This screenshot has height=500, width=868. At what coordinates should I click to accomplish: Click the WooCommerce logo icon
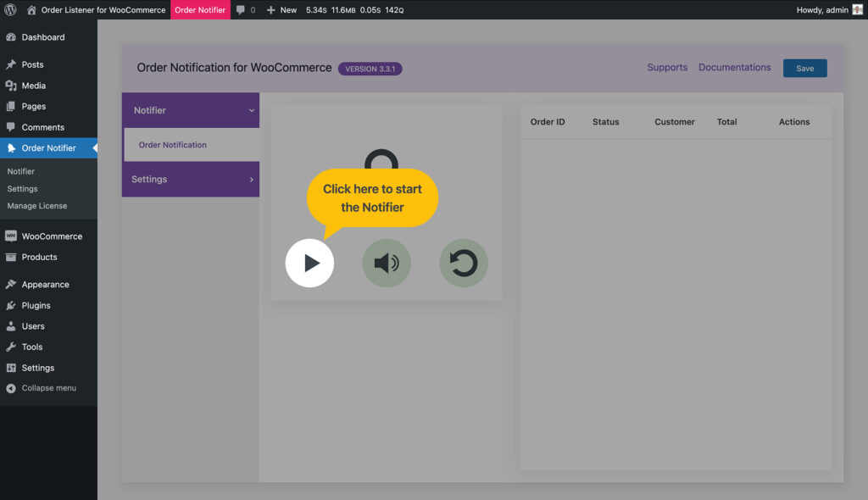[x=10, y=236]
